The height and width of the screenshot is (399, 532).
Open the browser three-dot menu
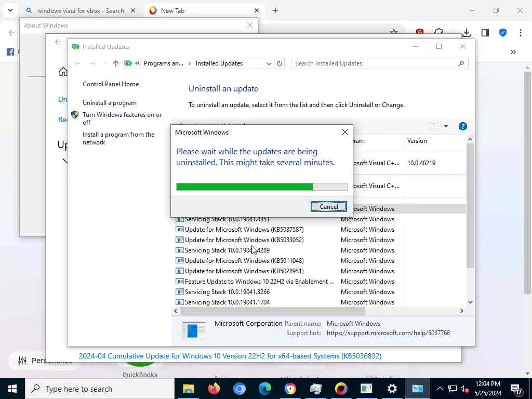pyautogui.click(x=520, y=33)
